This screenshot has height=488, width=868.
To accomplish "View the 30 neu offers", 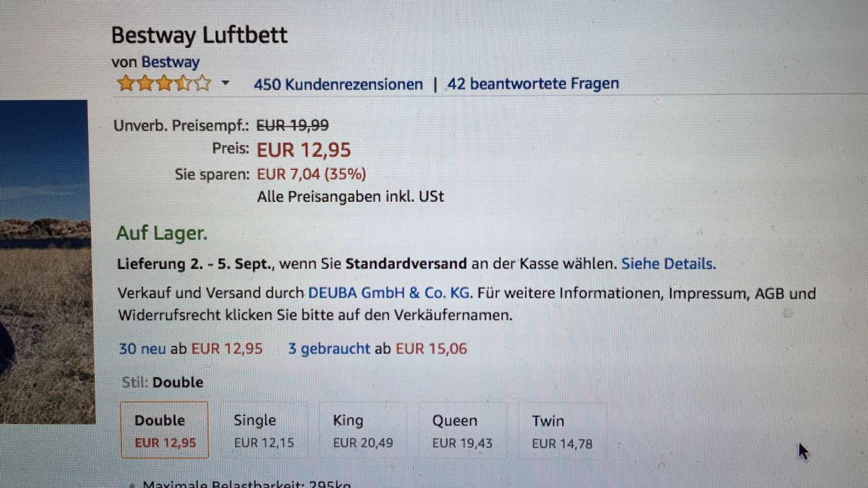I will [x=143, y=349].
